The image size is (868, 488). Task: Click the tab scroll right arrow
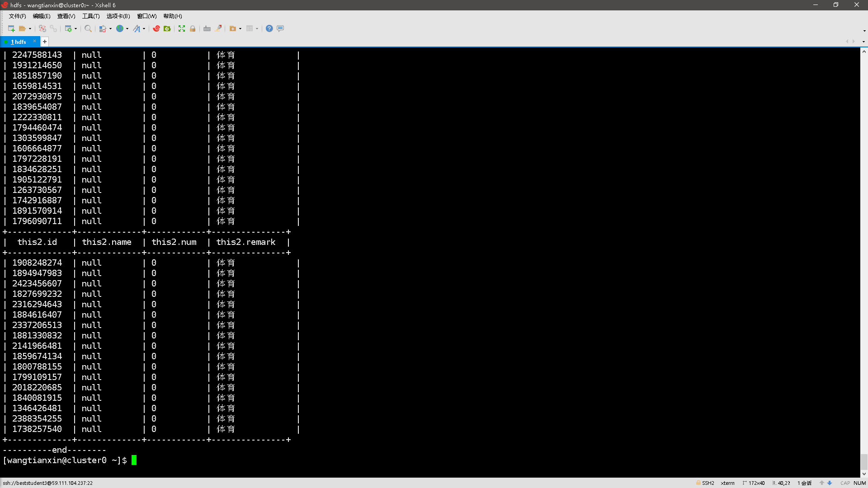(x=854, y=42)
